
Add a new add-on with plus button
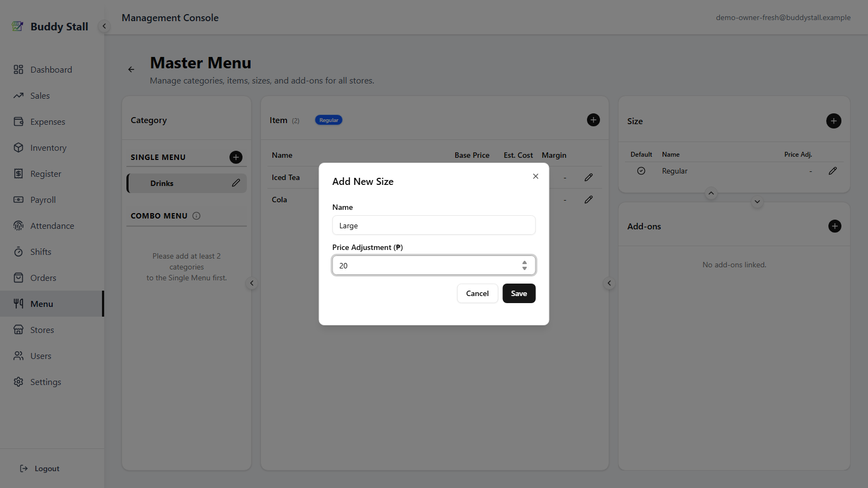click(x=835, y=226)
